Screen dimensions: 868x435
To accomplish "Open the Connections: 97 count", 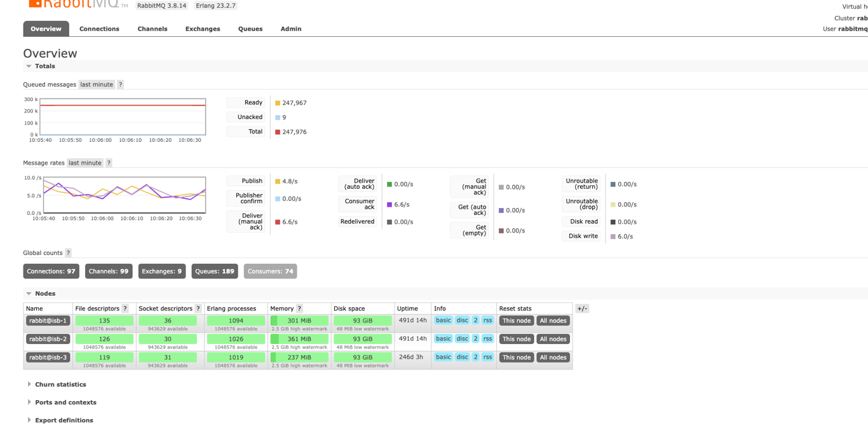I will tap(51, 272).
